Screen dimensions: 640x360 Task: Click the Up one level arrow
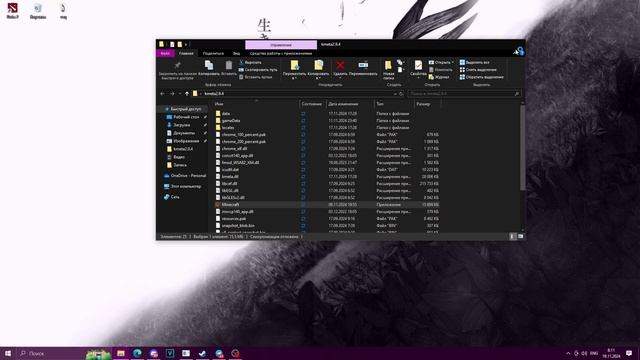[x=187, y=93]
